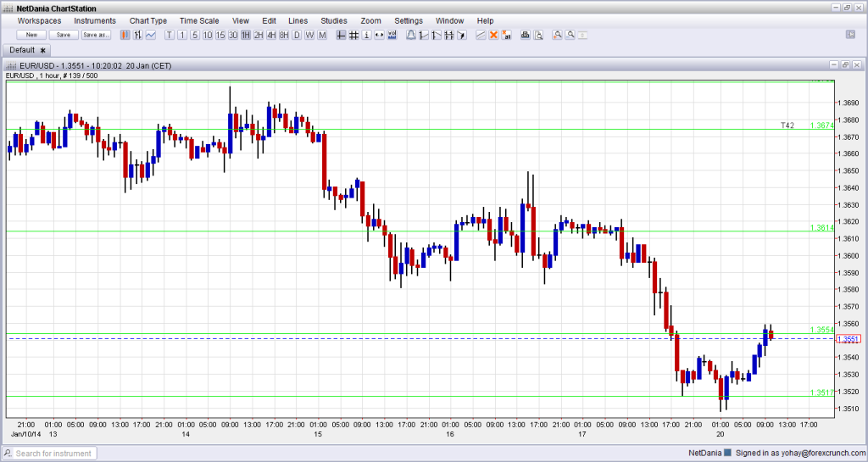Image resolution: width=868 pixels, height=462 pixels.
Task: Click the New workspace button
Action: pos(31,35)
